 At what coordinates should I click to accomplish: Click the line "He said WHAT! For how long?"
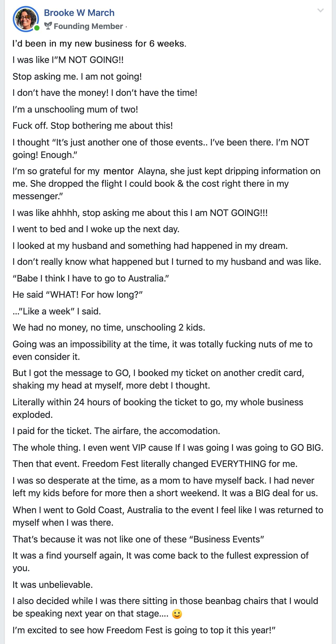(77, 295)
